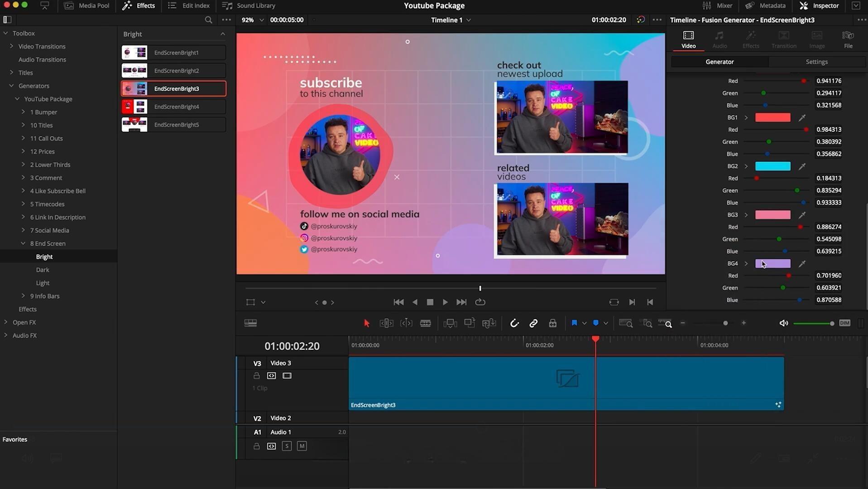Open the Sound Library panel

click(x=249, y=5)
